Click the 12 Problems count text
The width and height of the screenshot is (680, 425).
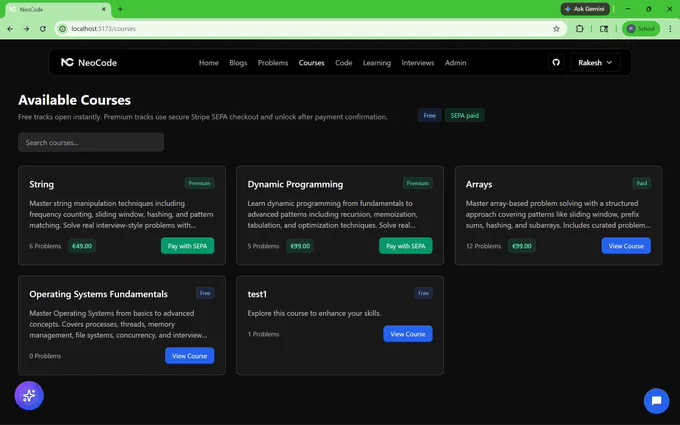tap(483, 246)
